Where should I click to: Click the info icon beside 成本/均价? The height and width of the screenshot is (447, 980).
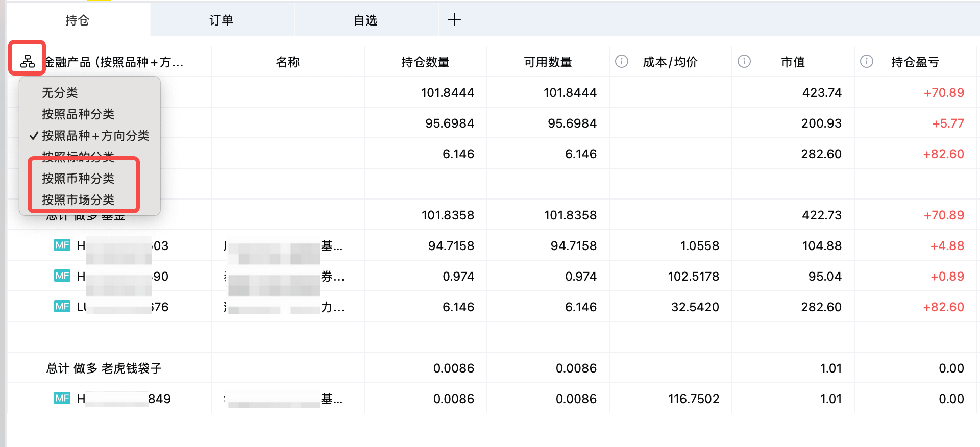click(621, 62)
